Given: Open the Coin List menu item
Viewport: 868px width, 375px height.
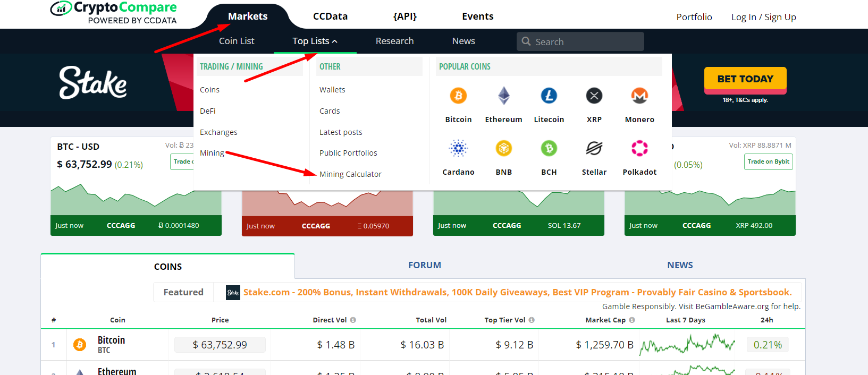Looking at the screenshot, I should tap(237, 41).
